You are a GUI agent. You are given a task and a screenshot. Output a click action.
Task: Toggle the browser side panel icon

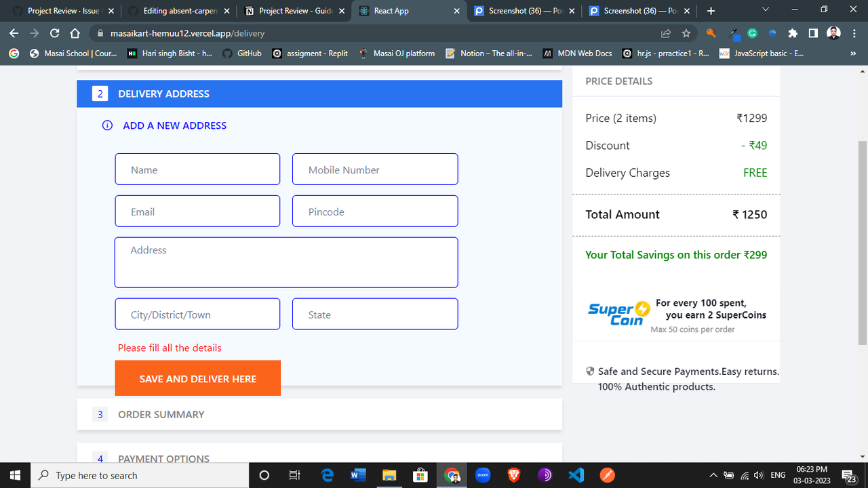click(813, 33)
